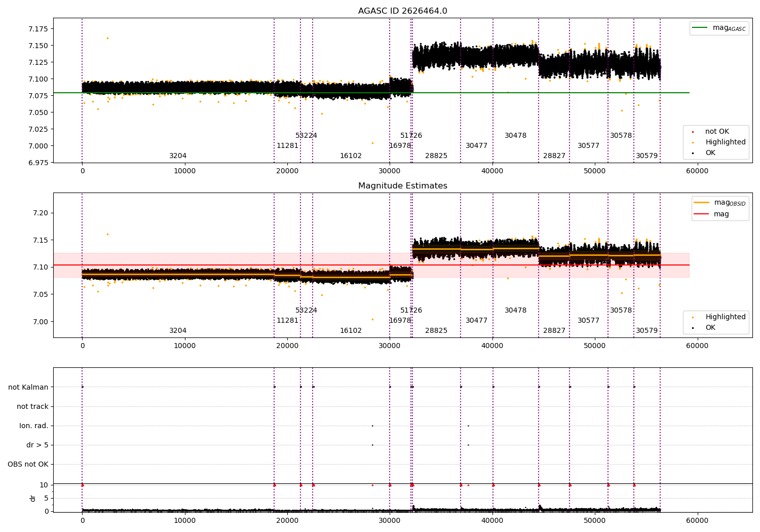Screen dimensions: 760x532
Task: Click OBSID label 30578 in the top plot
Action: point(621,136)
